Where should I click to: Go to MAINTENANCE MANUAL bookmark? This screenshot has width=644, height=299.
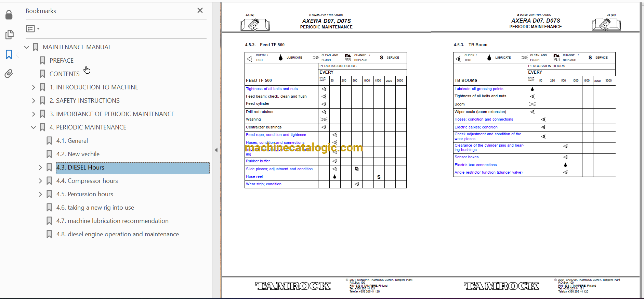(77, 47)
